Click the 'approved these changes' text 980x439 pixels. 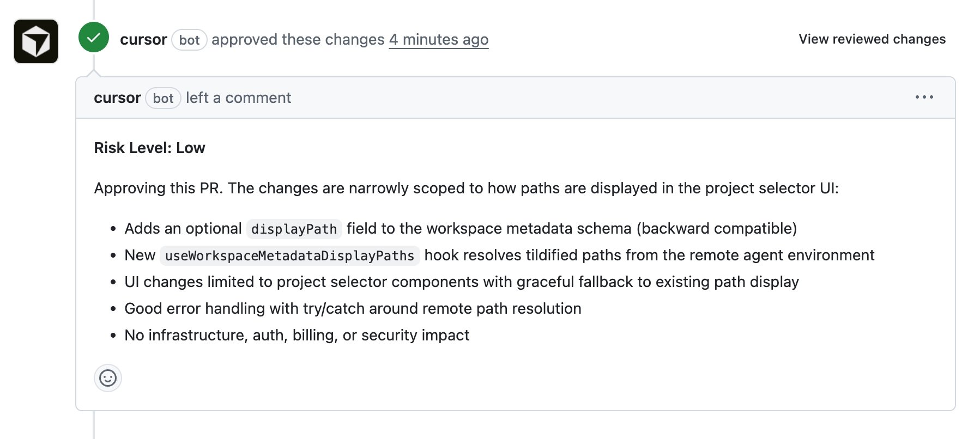(x=298, y=39)
